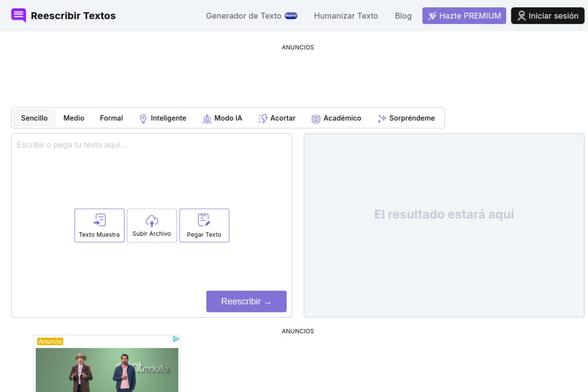Image resolution: width=588 pixels, height=392 pixels.
Task: Select the Académico label text
Action: pos(342,118)
